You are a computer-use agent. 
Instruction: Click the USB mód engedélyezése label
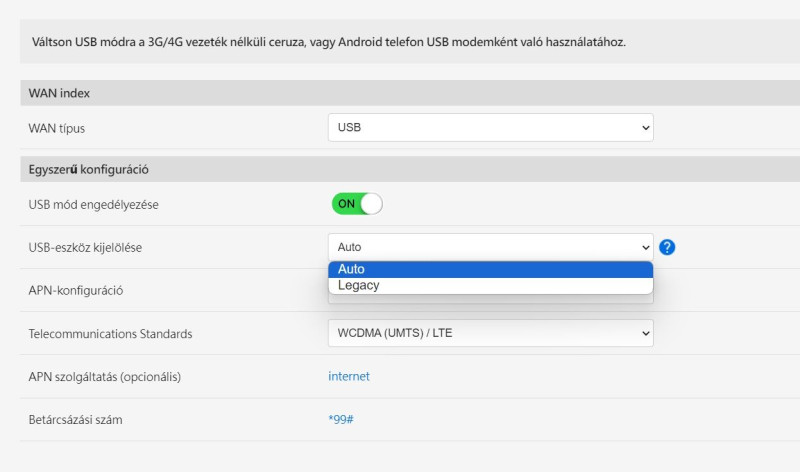pyautogui.click(x=94, y=205)
